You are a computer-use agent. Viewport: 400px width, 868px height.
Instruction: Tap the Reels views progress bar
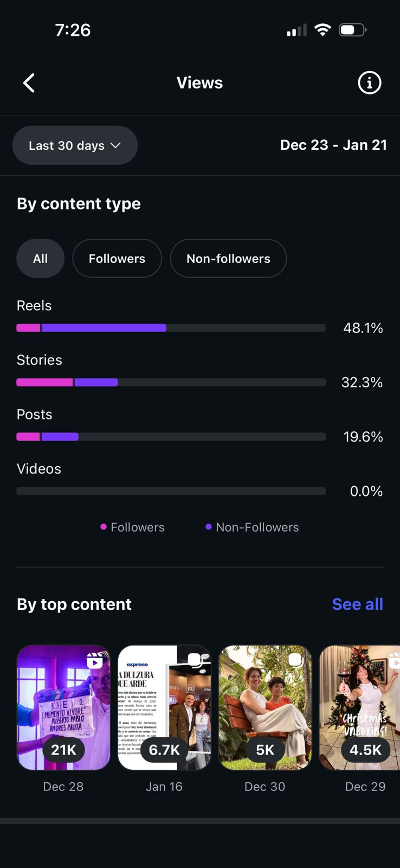[171, 328]
